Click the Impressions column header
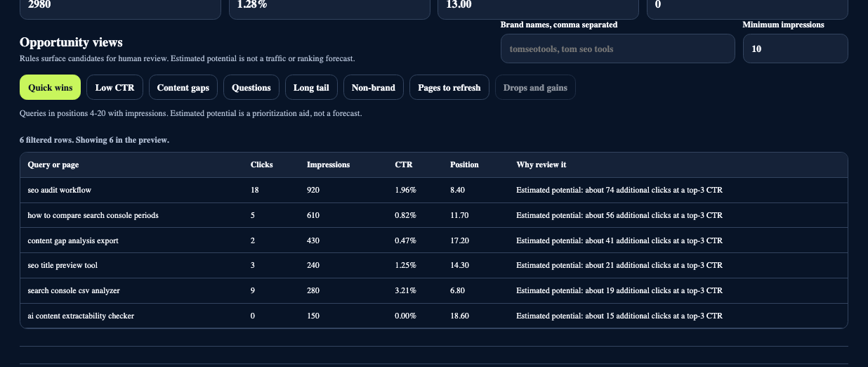This screenshot has height=367, width=868. pos(328,165)
